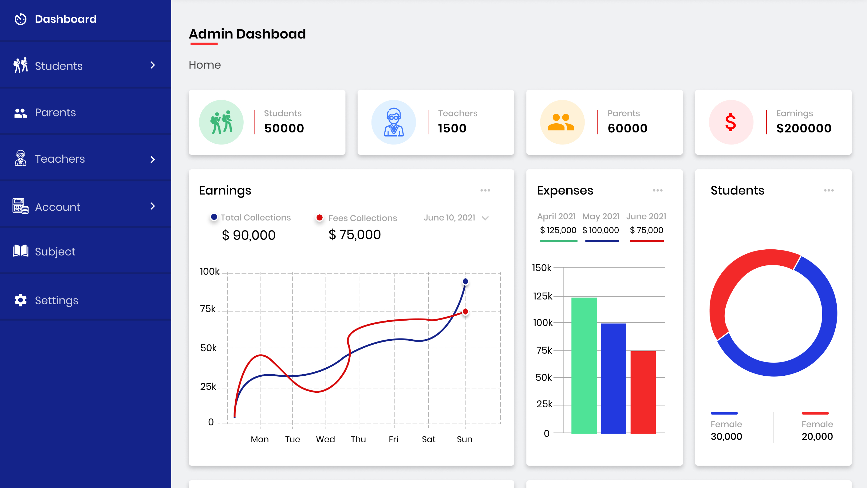This screenshot has height=488, width=868.
Task: Click the Dashboard speedometer icon in the sidebar
Action: tap(21, 19)
